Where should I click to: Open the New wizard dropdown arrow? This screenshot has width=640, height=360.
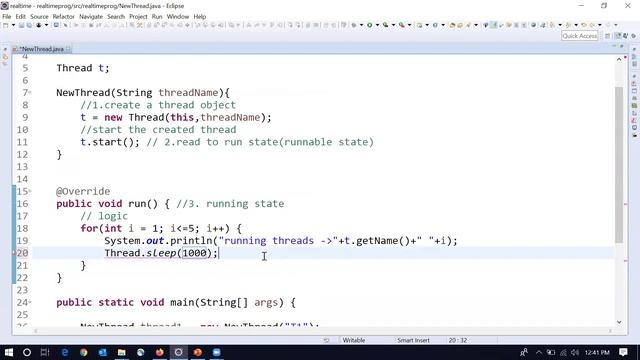tap(13, 25)
